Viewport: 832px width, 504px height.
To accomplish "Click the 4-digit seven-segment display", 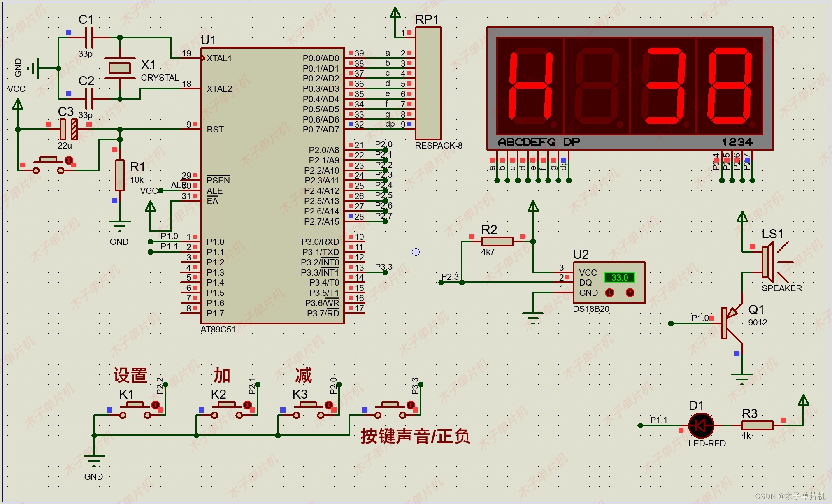I will pos(630,86).
